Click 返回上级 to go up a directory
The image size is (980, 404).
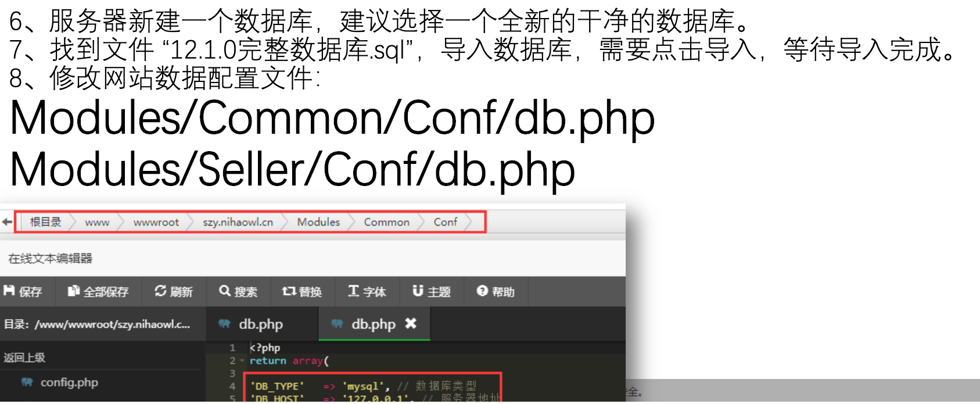[24, 357]
